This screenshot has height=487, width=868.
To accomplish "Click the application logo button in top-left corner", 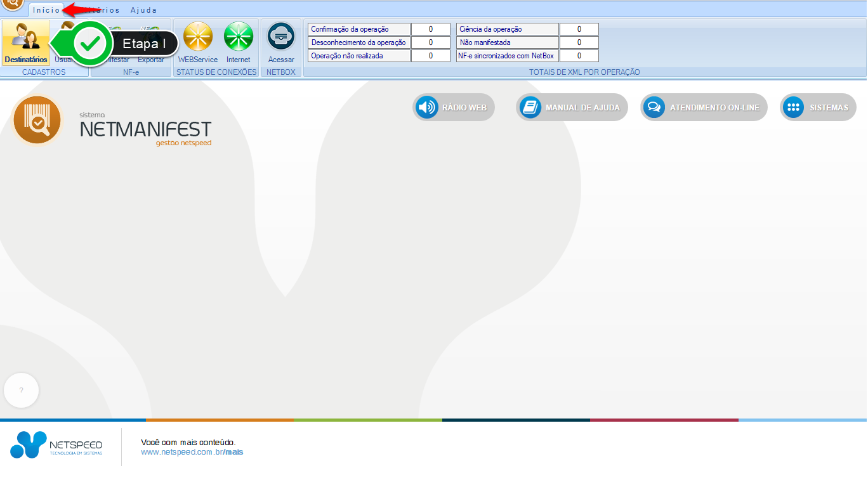I will click(12, 4).
